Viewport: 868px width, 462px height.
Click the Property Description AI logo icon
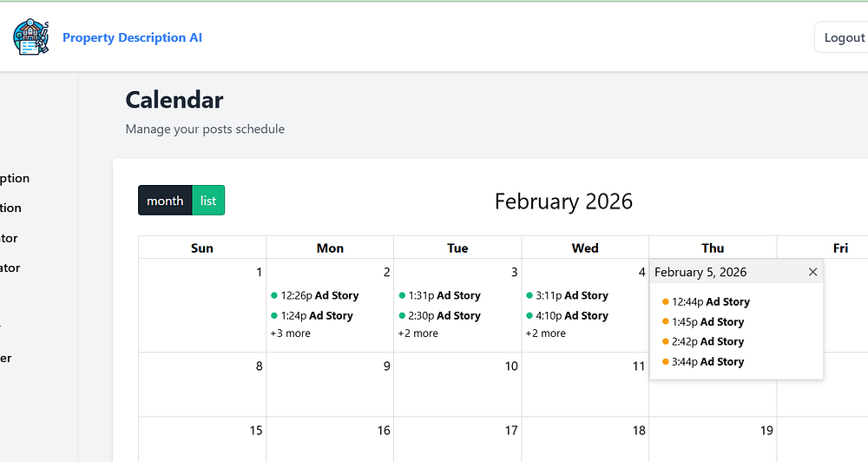[31, 37]
